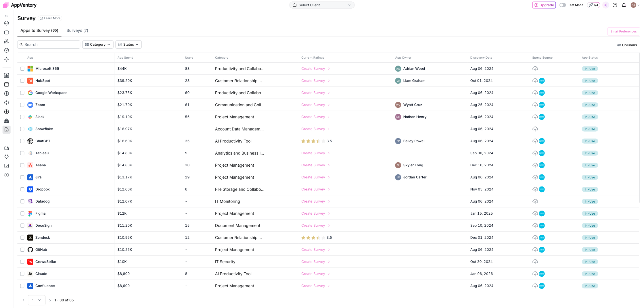Select the Slack row checkbox
Viewport: 644px width, 308px height.
click(x=22, y=117)
